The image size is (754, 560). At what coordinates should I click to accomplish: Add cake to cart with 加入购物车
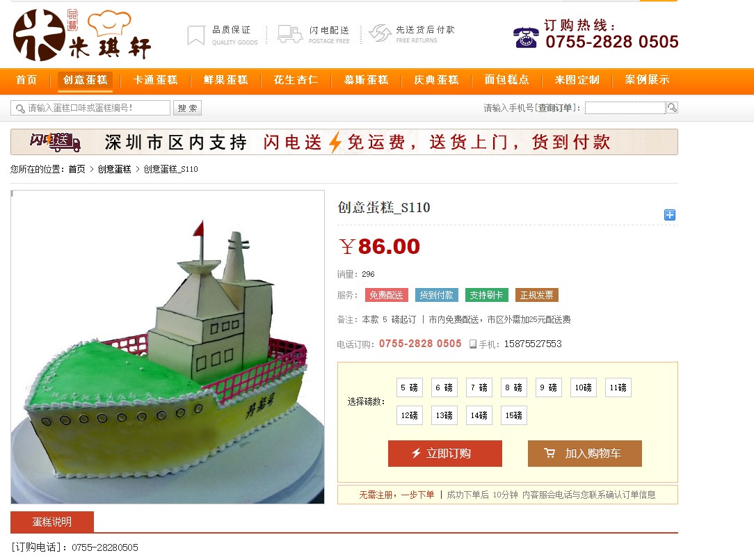585,453
